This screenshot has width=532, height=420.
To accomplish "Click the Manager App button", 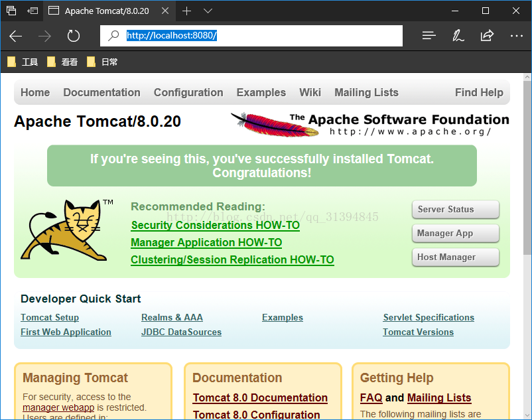I will pyautogui.click(x=455, y=234).
